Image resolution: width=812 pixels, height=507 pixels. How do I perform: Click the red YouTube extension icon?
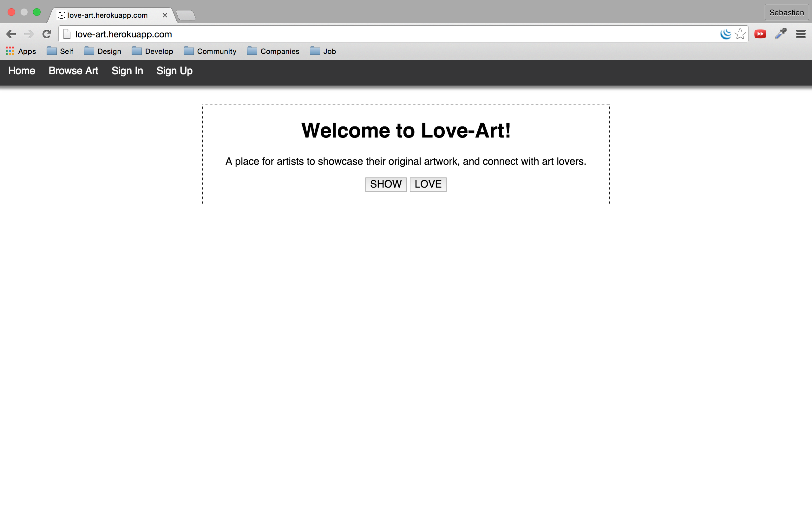click(x=760, y=34)
